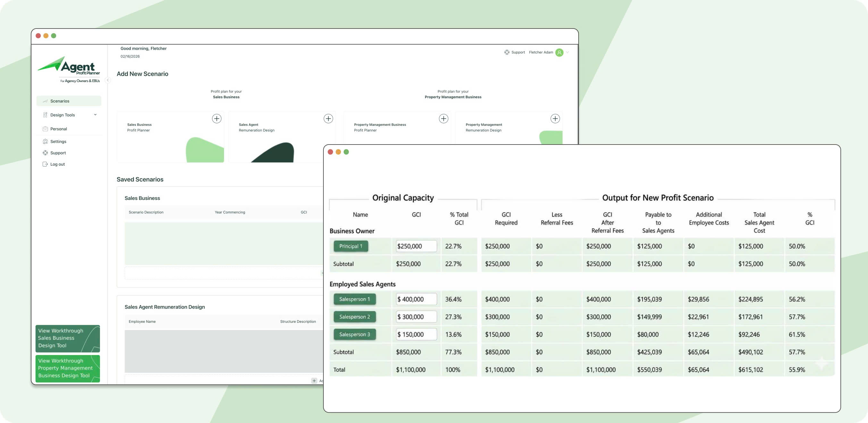
Task: Open the Scenarios menu item
Action: 69,101
